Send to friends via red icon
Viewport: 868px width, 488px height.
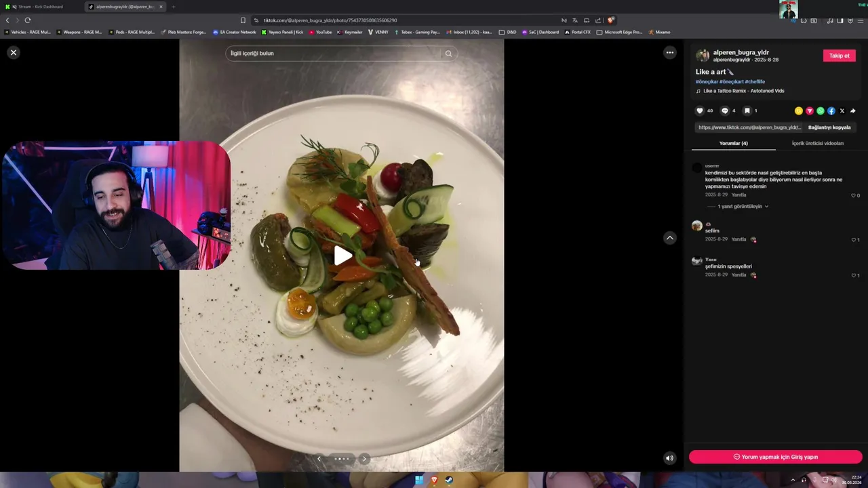[x=810, y=111]
